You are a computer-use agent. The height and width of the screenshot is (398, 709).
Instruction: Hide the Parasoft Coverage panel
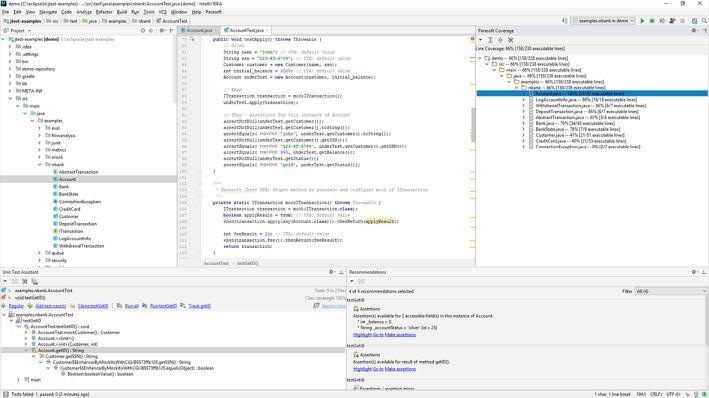tap(704, 31)
